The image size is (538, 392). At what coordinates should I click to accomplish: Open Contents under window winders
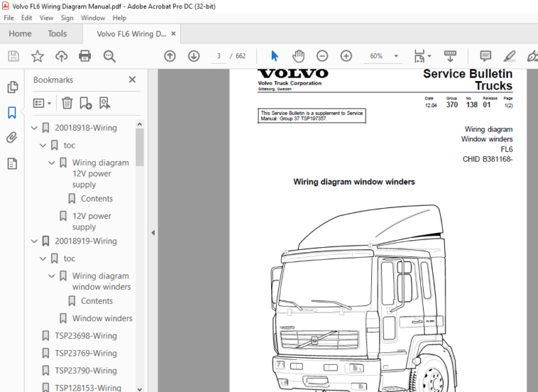coord(97,301)
